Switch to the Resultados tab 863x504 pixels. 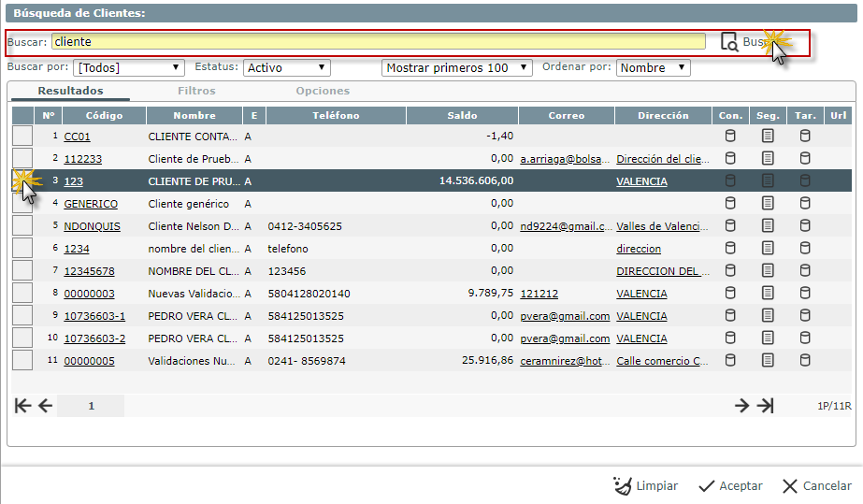pos(70,91)
